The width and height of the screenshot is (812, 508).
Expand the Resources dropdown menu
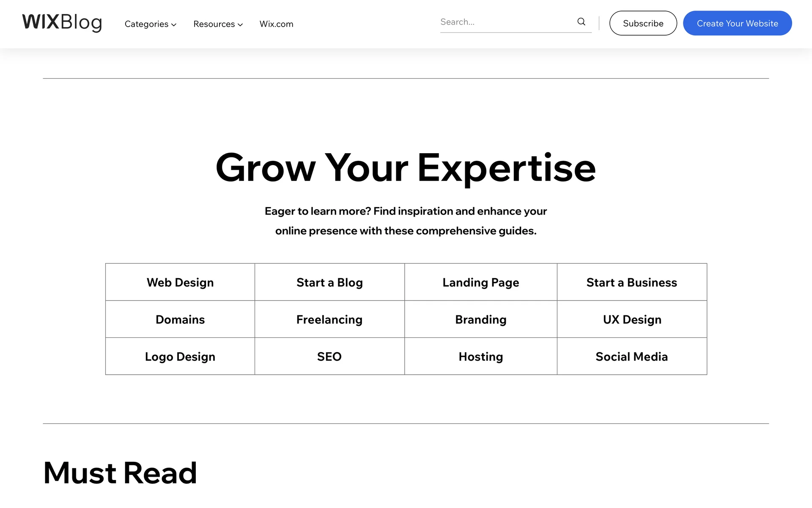click(x=218, y=24)
